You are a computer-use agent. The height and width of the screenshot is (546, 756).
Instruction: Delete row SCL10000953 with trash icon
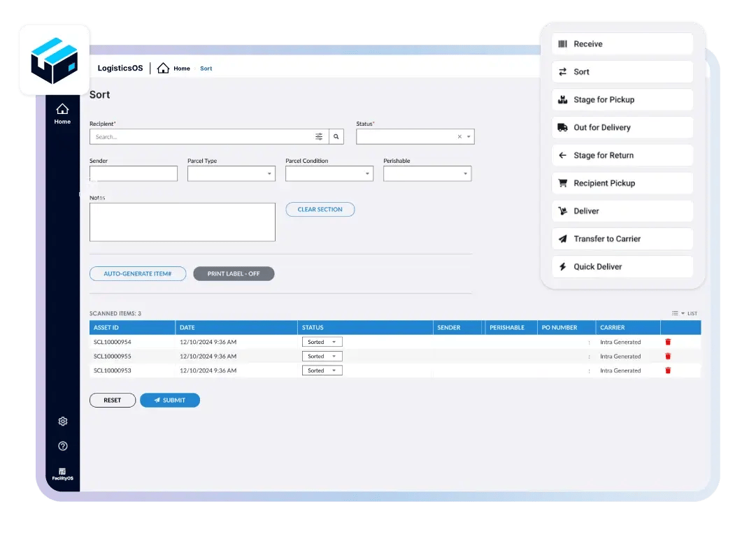pyautogui.click(x=668, y=371)
